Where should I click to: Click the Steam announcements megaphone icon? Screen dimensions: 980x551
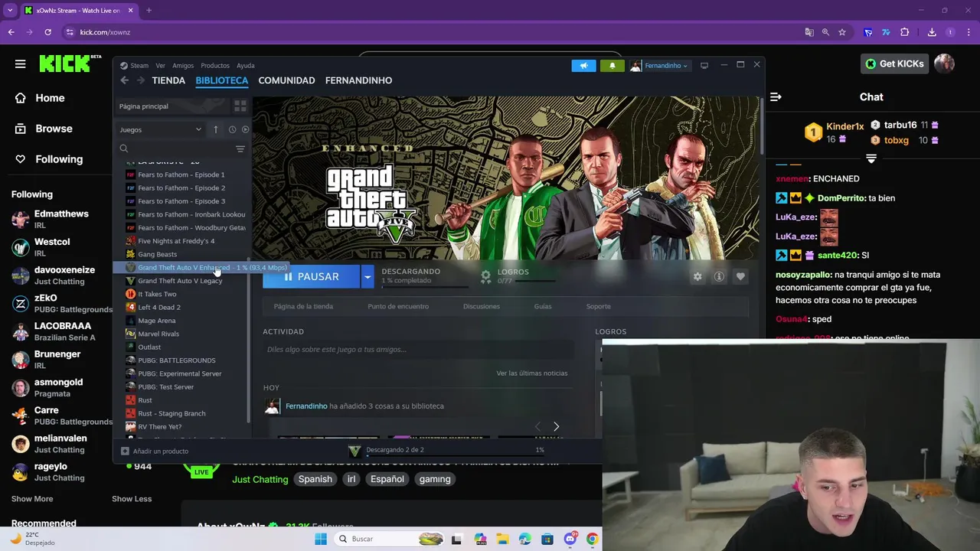(x=583, y=66)
